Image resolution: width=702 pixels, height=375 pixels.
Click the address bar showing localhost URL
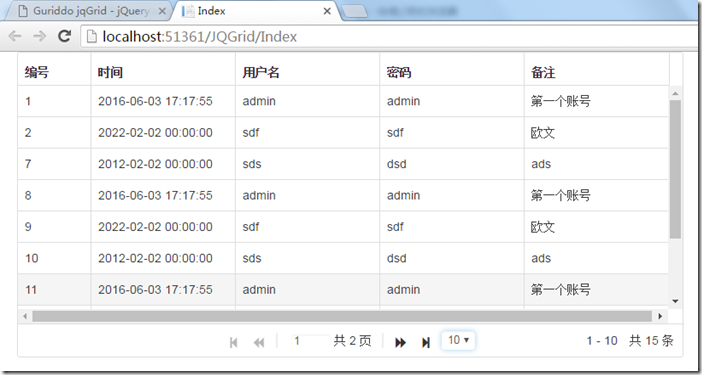(390, 36)
